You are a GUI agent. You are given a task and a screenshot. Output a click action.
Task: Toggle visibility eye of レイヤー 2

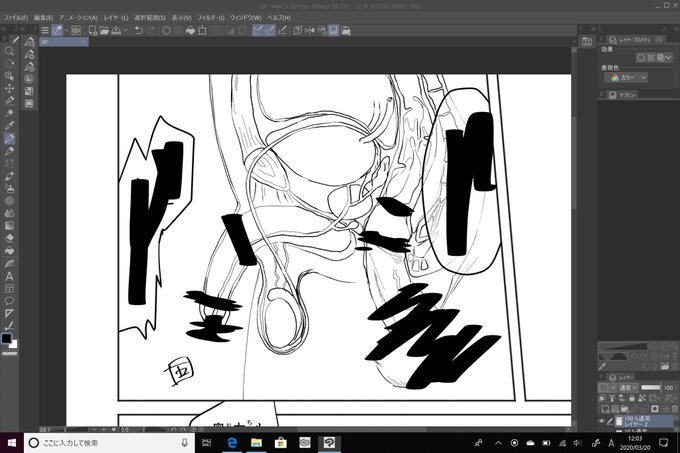tap(602, 421)
